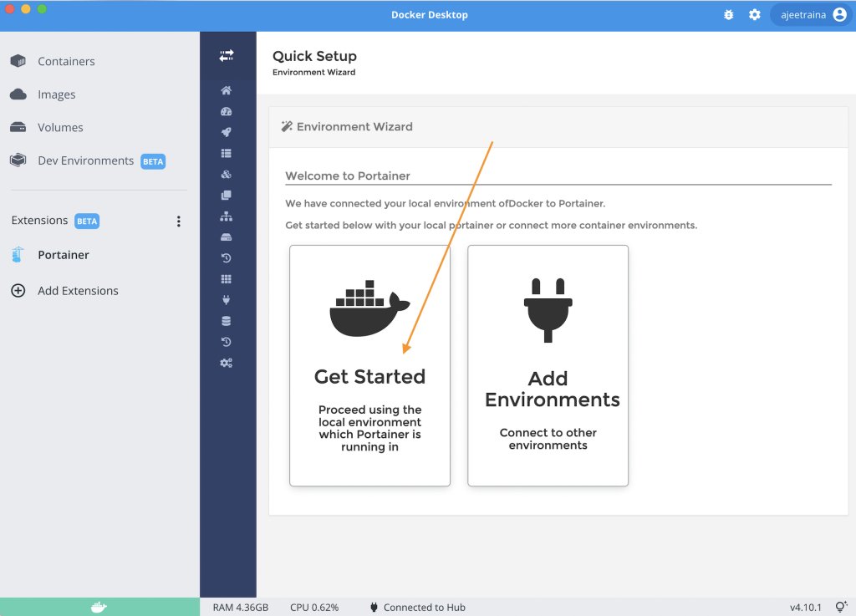Open Environments via the small plug sidebar icon
856x616 pixels.
[226, 300]
